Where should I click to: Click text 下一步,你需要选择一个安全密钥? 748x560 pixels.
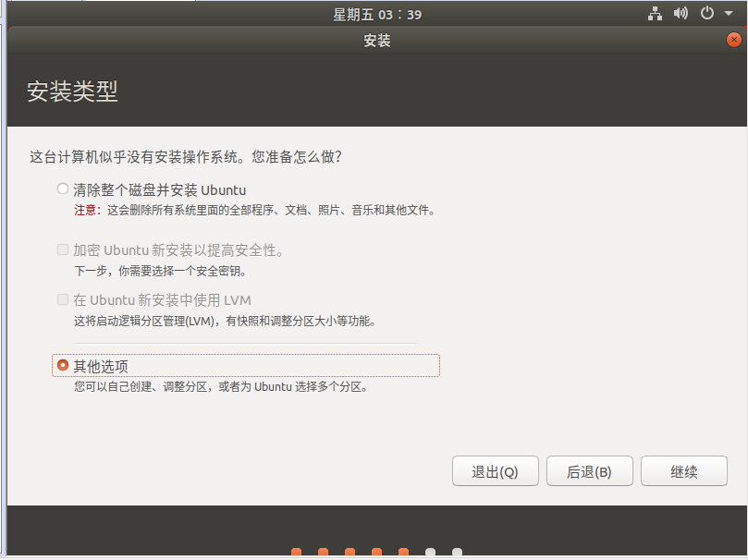coord(160,271)
